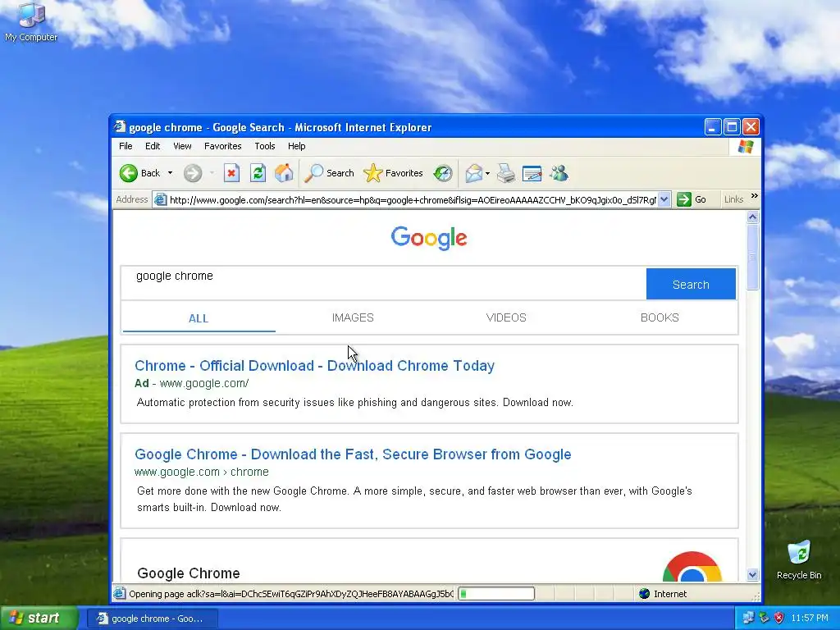Open the Edit menu
The width and height of the screenshot is (840, 630).
point(153,146)
